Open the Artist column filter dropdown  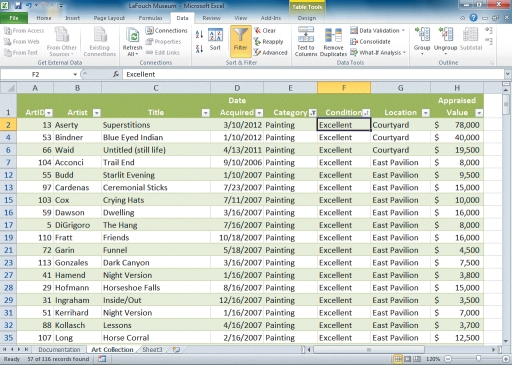tap(97, 113)
